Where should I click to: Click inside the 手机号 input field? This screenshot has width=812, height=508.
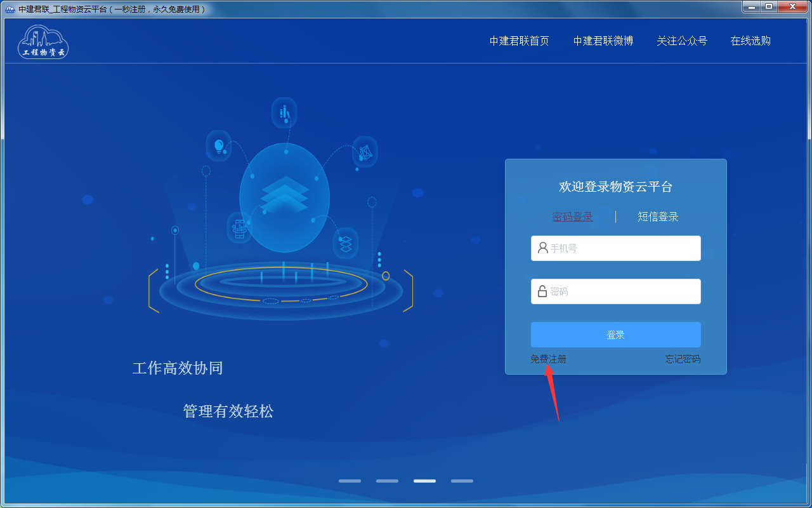pyautogui.click(x=615, y=248)
